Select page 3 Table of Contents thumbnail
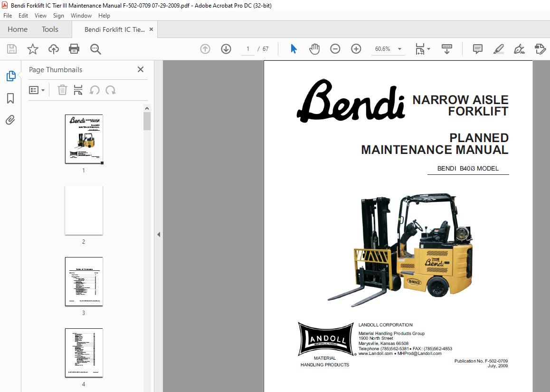Viewport: 550px width, 392px height. pos(84,281)
